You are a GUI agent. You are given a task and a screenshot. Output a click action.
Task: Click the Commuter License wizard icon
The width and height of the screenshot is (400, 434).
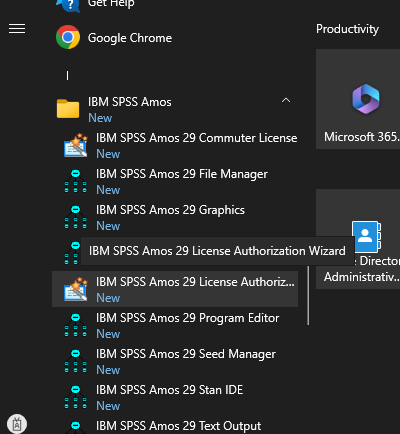(x=76, y=145)
